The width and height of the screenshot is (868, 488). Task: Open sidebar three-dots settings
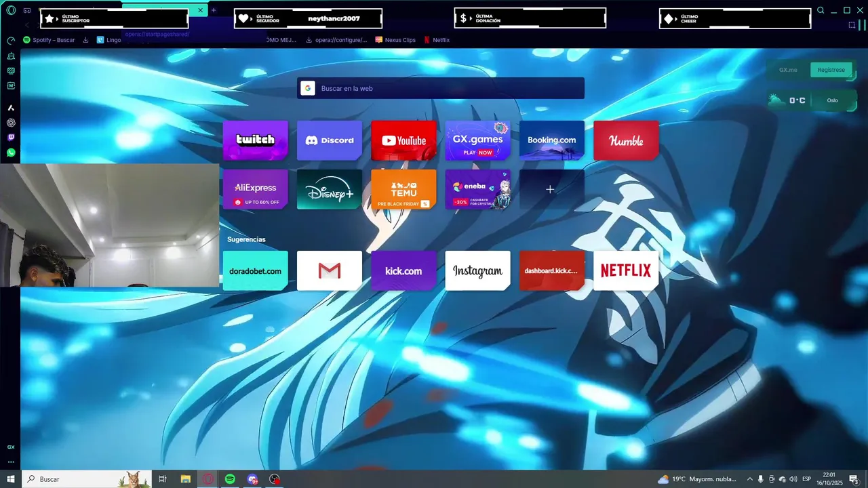pyautogui.click(x=11, y=462)
